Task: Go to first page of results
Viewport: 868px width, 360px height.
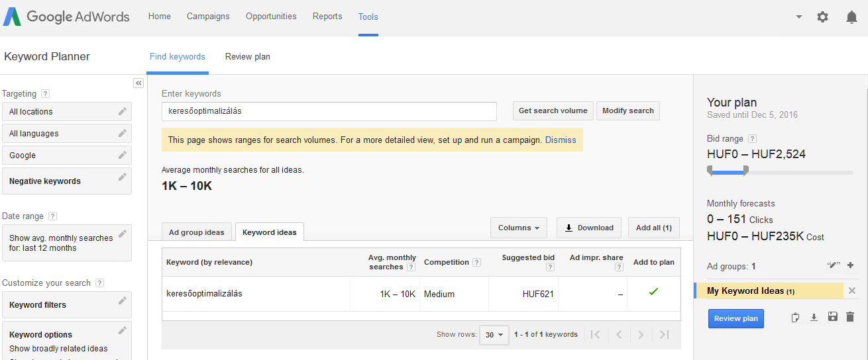Action: (x=595, y=335)
